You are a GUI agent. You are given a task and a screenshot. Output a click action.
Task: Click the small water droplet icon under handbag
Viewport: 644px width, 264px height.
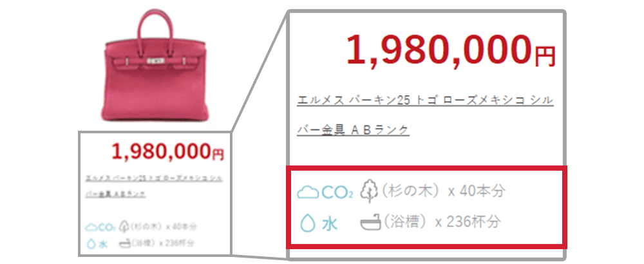coord(91,243)
